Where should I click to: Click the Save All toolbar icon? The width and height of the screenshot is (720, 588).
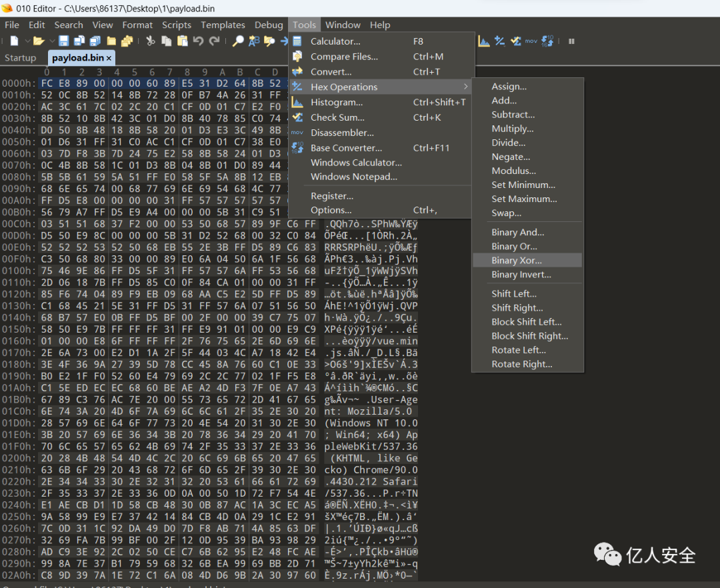pos(95,41)
